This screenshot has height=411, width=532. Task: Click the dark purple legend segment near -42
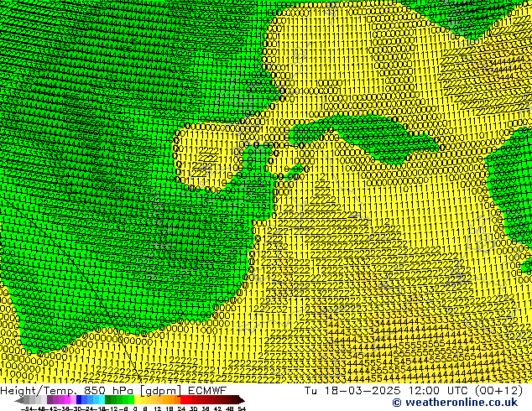tap(50, 400)
